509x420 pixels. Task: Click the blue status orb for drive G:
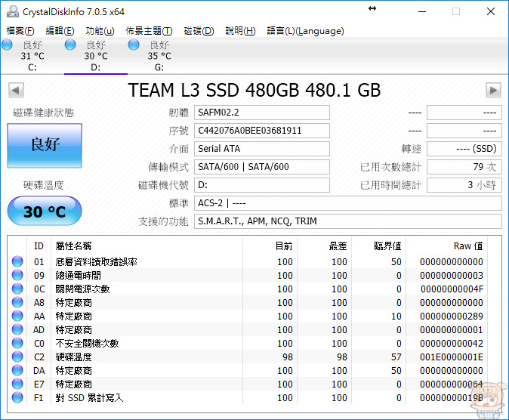tap(134, 45)
